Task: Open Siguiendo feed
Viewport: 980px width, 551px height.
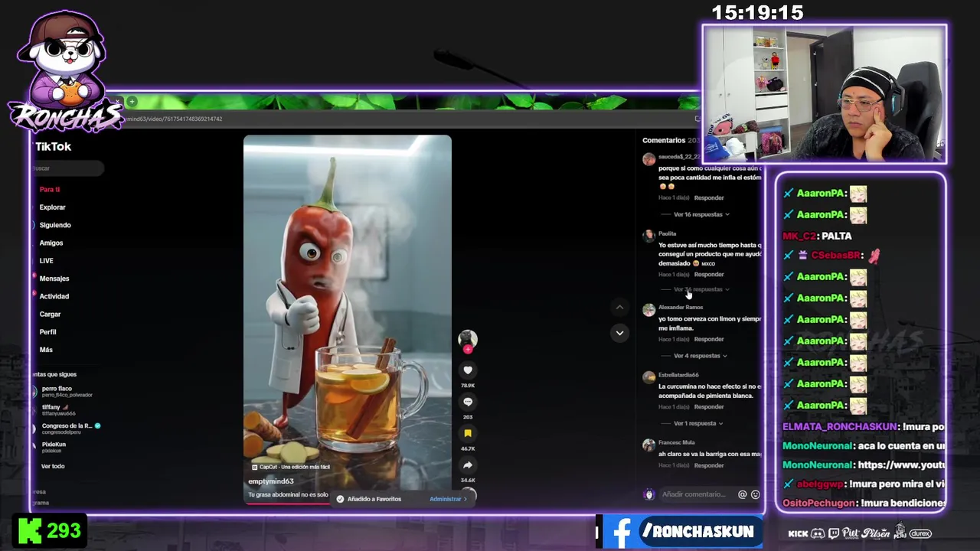Action: [x=55, y=225]
